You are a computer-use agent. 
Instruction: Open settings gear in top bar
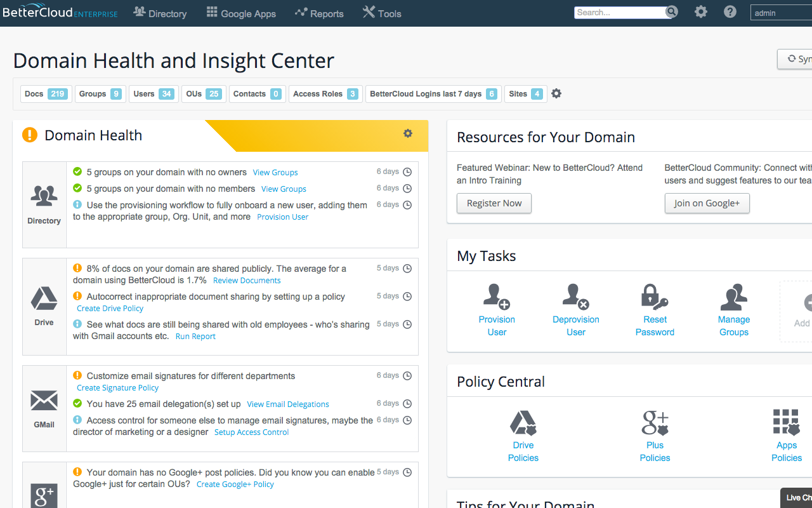click(x=701, y=12)
